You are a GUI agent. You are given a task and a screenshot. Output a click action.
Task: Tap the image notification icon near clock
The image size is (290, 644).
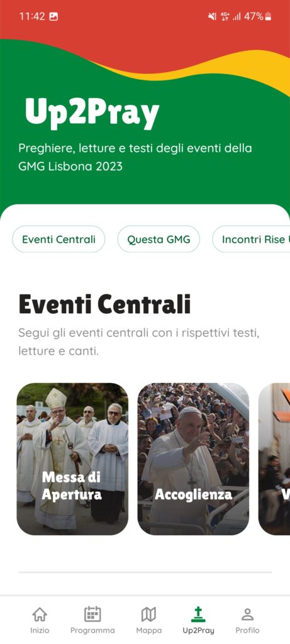pos(53,16)
